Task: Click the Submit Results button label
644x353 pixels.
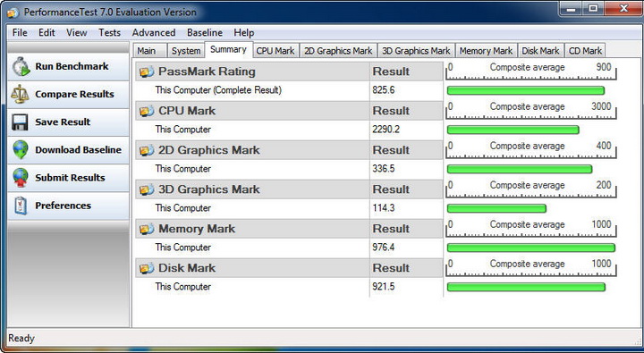Action: [71, 178]
